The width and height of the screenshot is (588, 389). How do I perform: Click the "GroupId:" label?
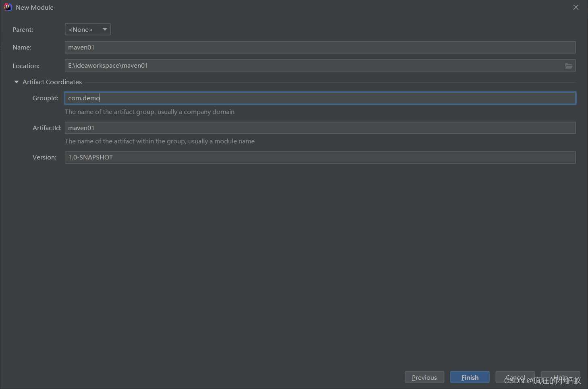click(46, 98)
